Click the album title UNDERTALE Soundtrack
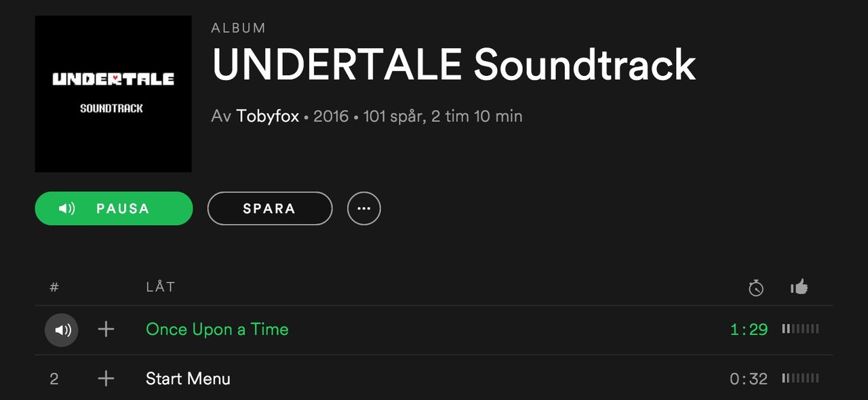Viewport: 868px width, 400px height. click(x=454, y=64)
